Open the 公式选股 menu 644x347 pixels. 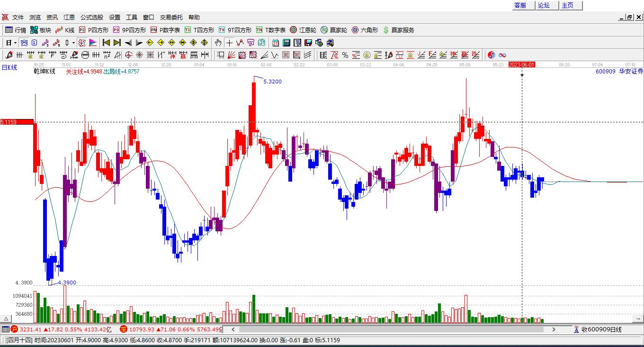tap(92, 18)
